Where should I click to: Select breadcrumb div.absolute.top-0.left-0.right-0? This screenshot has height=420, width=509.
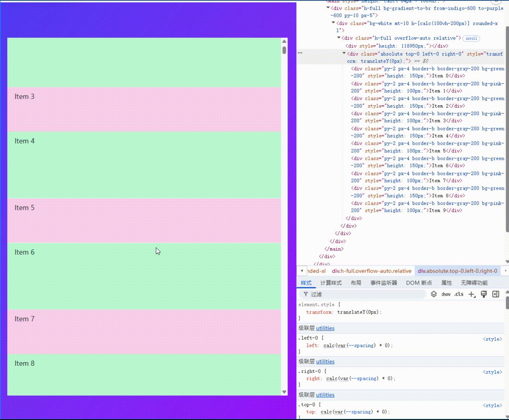[x=457, y=271]
